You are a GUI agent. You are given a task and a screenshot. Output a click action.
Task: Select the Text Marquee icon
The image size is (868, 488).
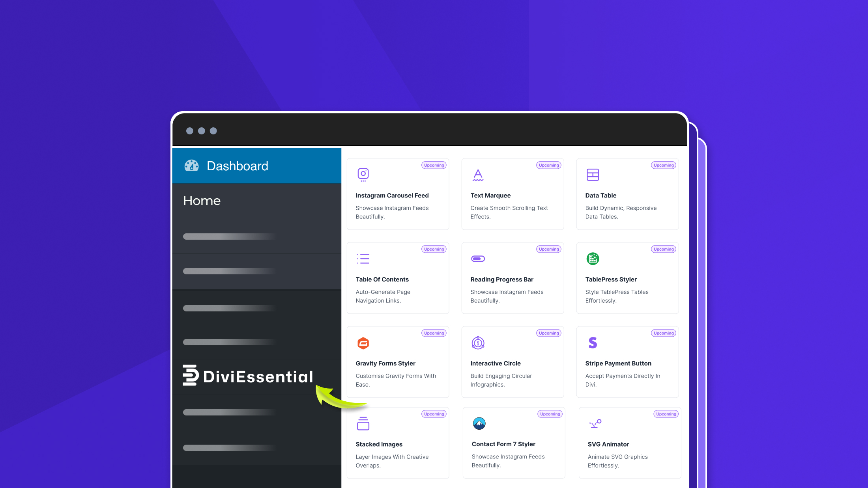click(478, 175)
